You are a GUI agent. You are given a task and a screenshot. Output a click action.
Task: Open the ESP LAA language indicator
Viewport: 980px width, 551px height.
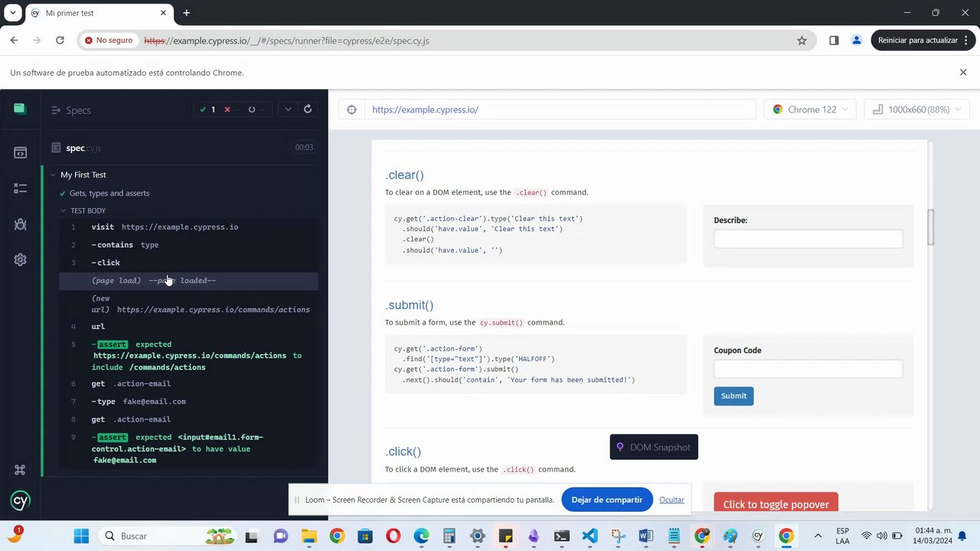(842, 536)
